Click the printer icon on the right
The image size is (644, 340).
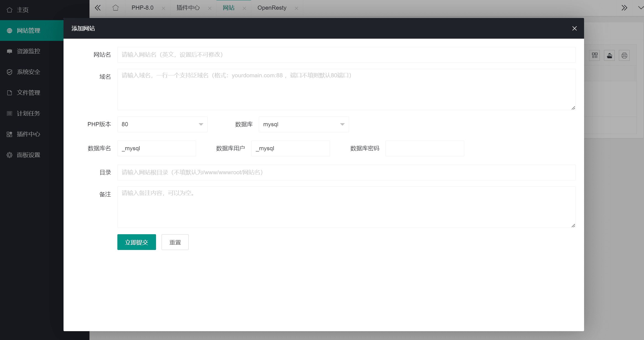coord(624,55)
